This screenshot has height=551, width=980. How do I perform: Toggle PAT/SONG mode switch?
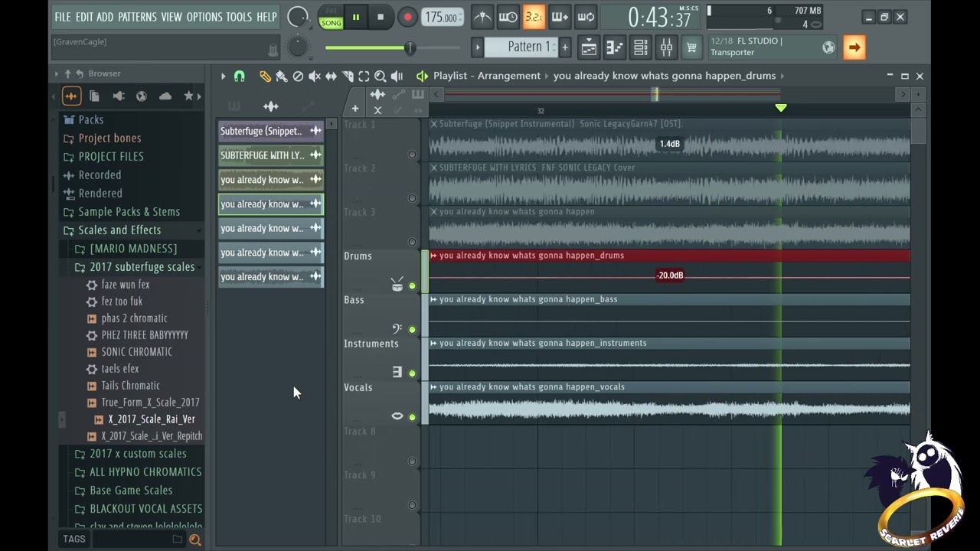(331, 18)
